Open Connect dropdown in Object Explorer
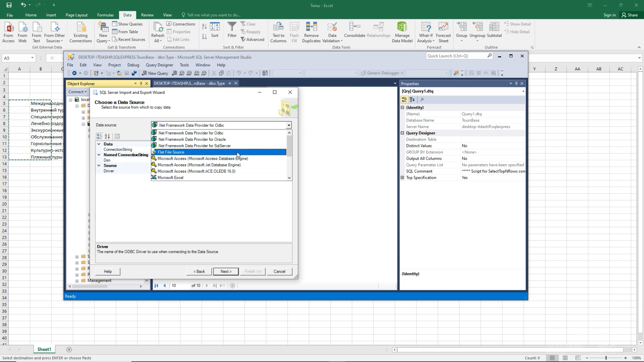 [77, 92]
